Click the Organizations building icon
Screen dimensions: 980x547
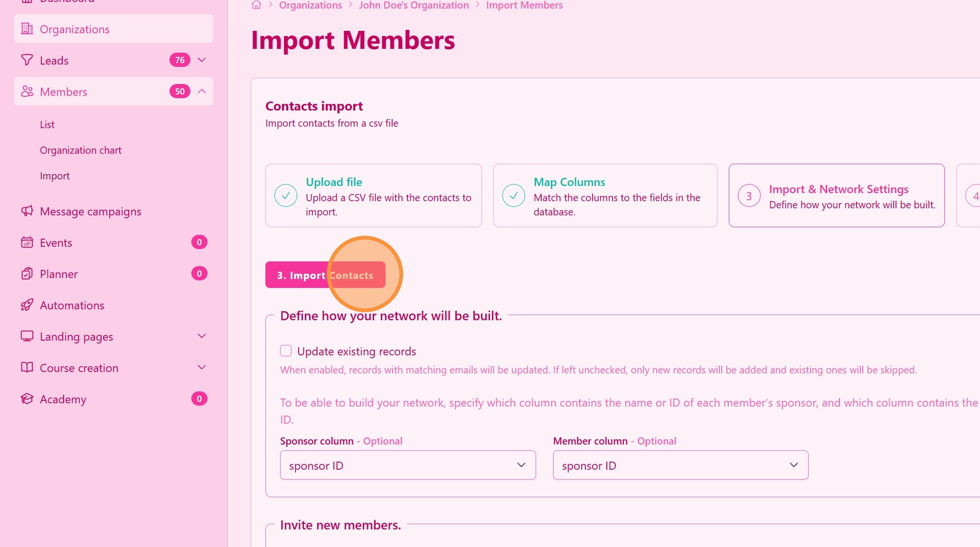tap(27, 29)
